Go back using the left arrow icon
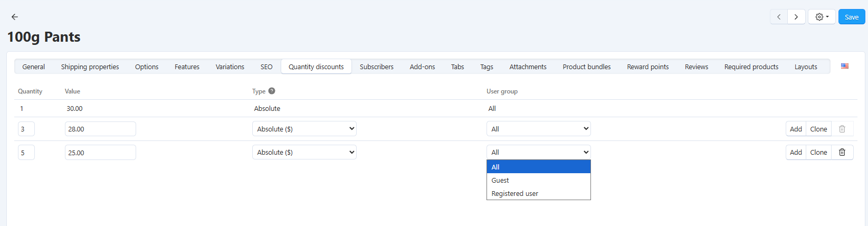The image size is (868, 226). (15, 17)
